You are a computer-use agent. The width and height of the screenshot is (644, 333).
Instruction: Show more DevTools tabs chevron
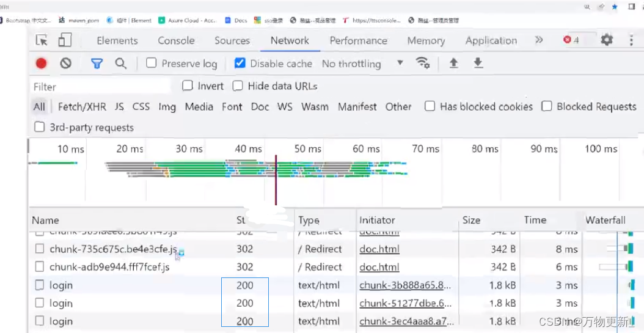tap(539, 40)
